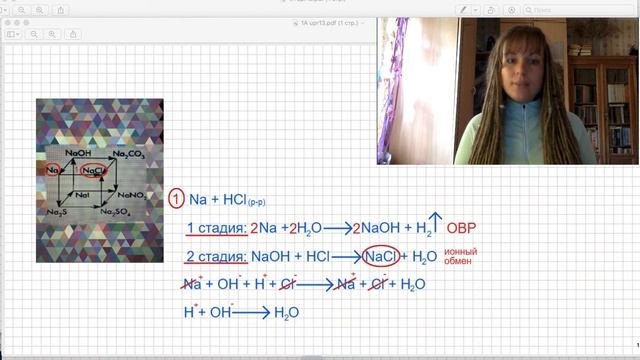Click the 'ионный обмен' note
This screenshot has width=640, height=360.
tap(460, 256)
